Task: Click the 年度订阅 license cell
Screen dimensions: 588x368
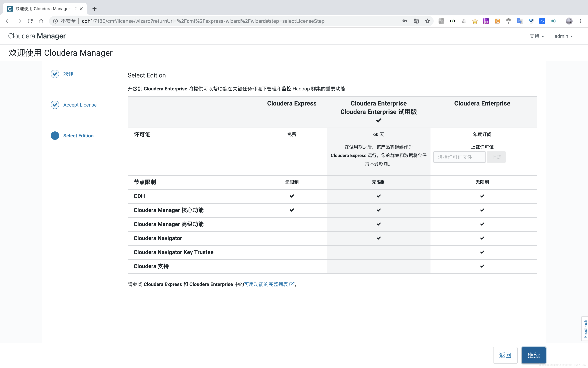Action: coord(482,135)
